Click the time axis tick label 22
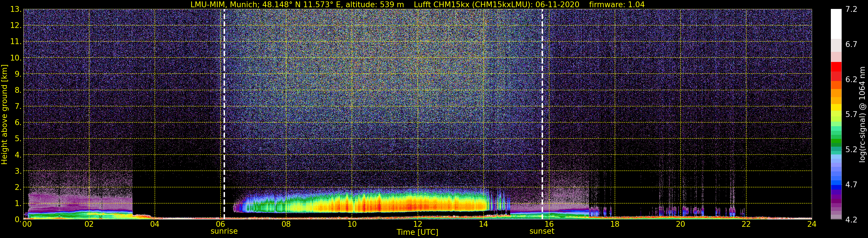 click(746, 224)
